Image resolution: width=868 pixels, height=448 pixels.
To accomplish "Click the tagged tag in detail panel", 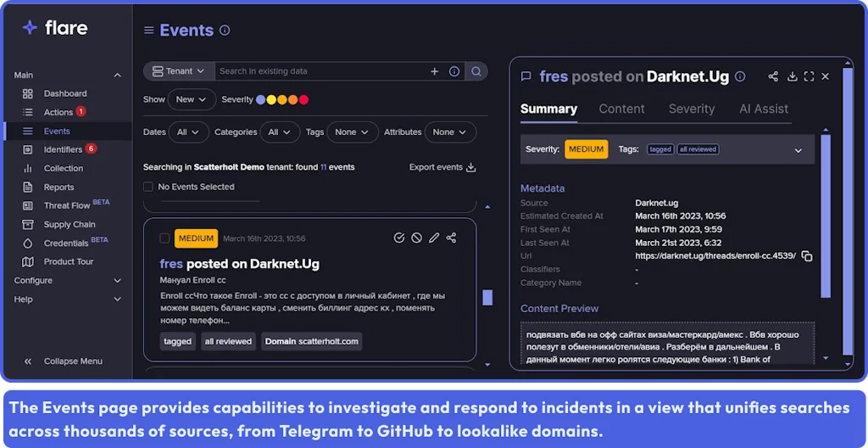I will [660, 149].
